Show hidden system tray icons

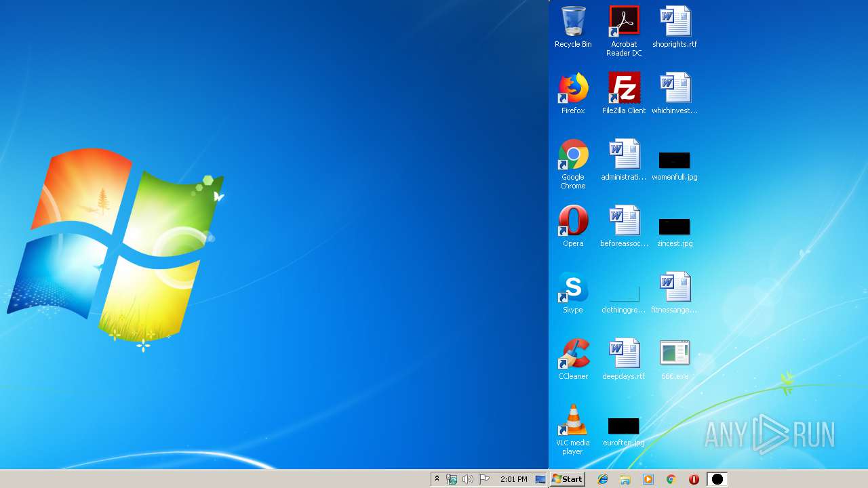click(x=437, y=479)
